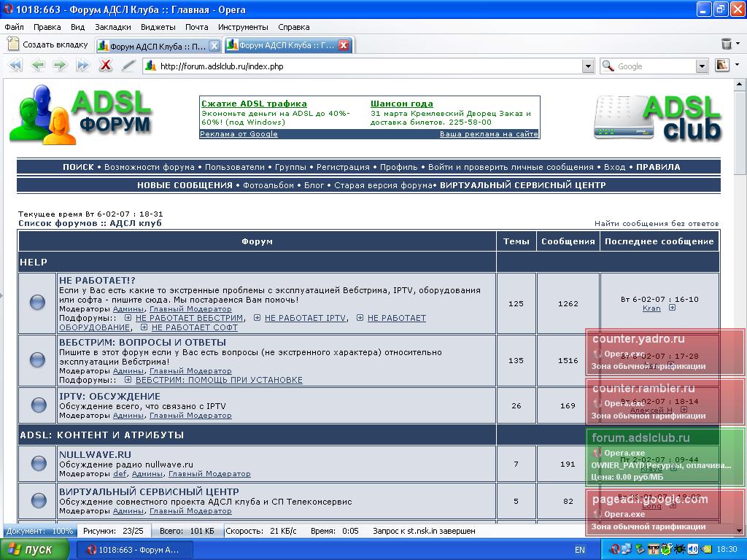Click the status ball for NULLWAVE.RU forum
Screen dimensions: 747x560
[39, 463]
